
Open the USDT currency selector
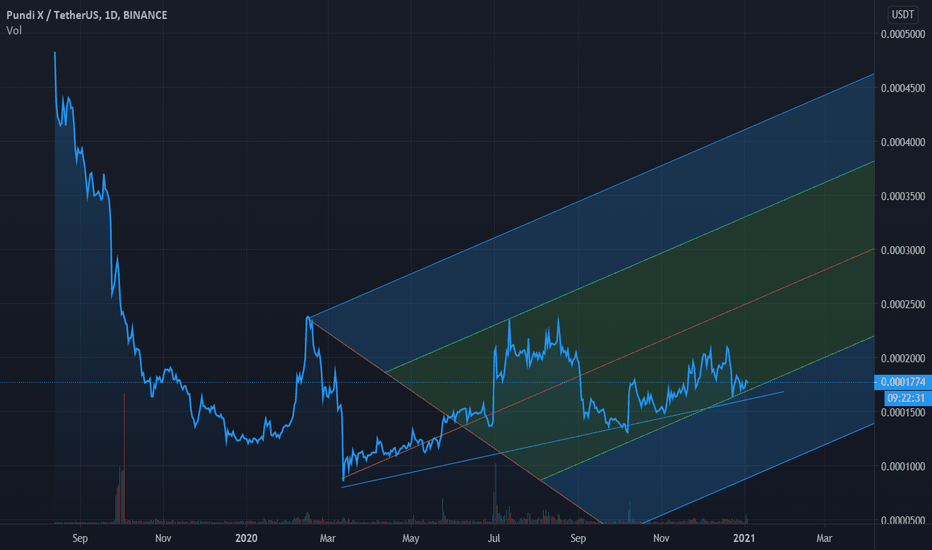coord(902,15)
